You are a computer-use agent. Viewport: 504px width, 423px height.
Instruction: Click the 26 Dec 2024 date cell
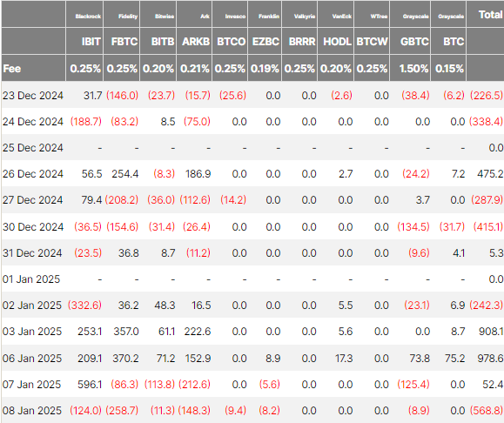33,173
